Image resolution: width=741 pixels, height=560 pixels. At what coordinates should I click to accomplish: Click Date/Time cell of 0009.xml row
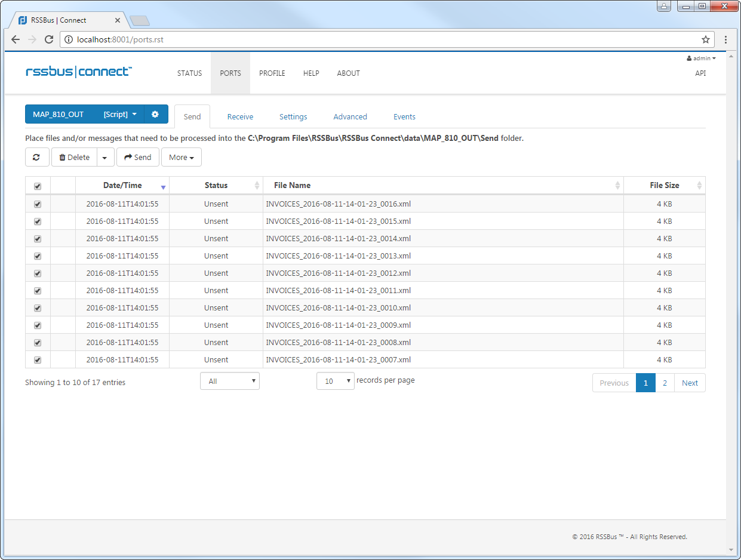(x=122, y=325)
